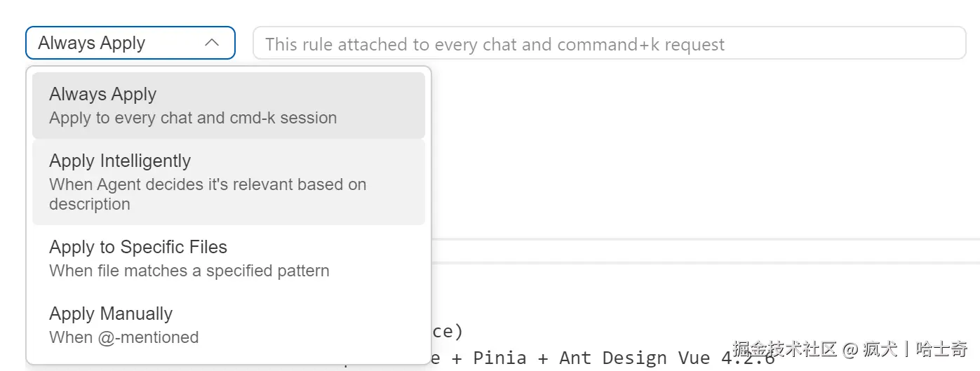The height and width of the screenshot is (371, 980).
Task: Pick Apply to Specific Files option
Action: point(138,248)
